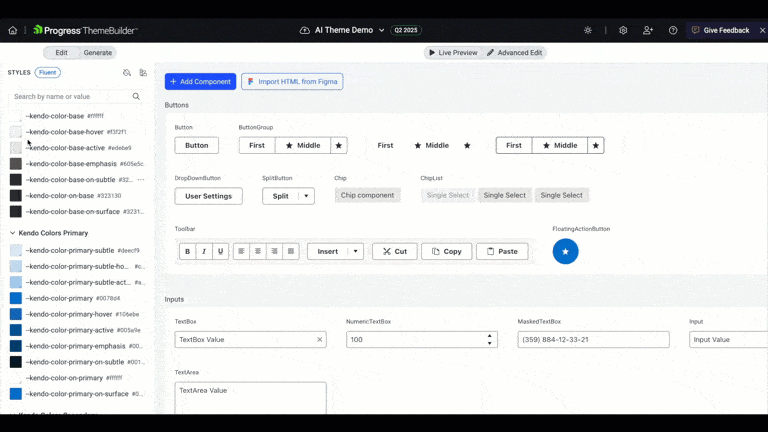Click the add user share icon
This screenshot has width=768, height=432.
coord(648,30)
